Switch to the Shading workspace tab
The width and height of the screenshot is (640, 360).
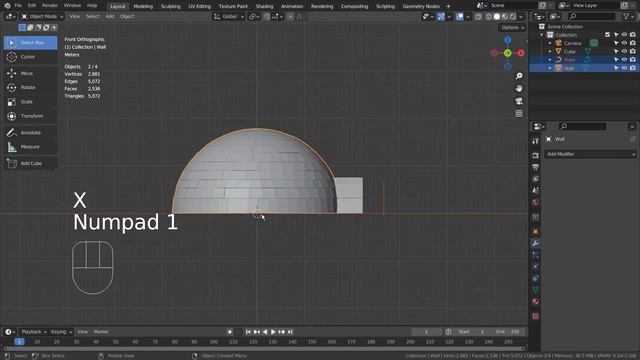(264, 6)
